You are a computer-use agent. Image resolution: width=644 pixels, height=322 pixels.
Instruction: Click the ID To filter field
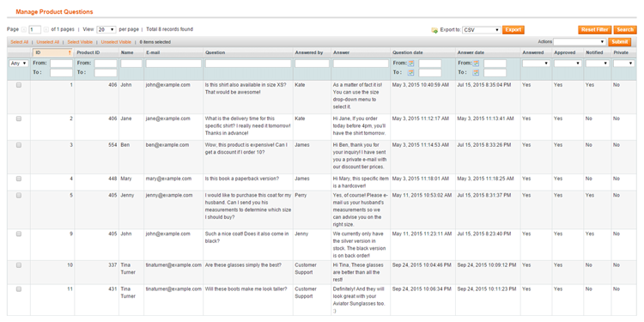61,73
